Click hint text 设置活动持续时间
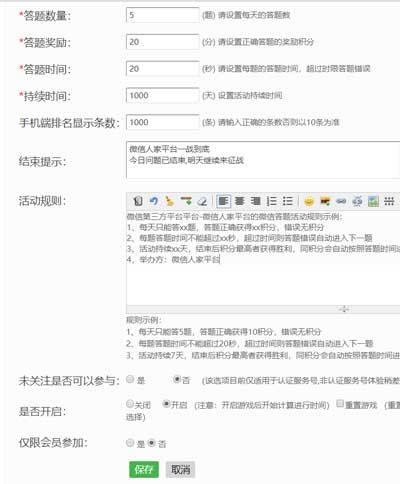Viewport: 400px width, 484px height. pyautogui.click(x=250, y=96)
